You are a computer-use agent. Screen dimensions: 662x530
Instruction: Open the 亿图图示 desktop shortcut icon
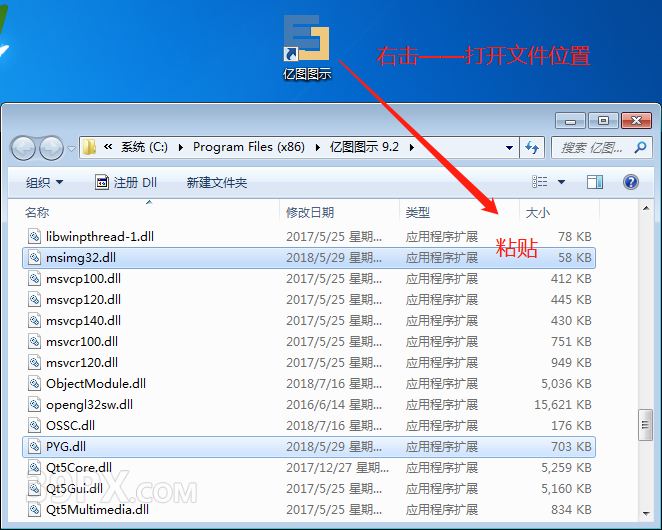pyautogui.click(x=307, y=47)
